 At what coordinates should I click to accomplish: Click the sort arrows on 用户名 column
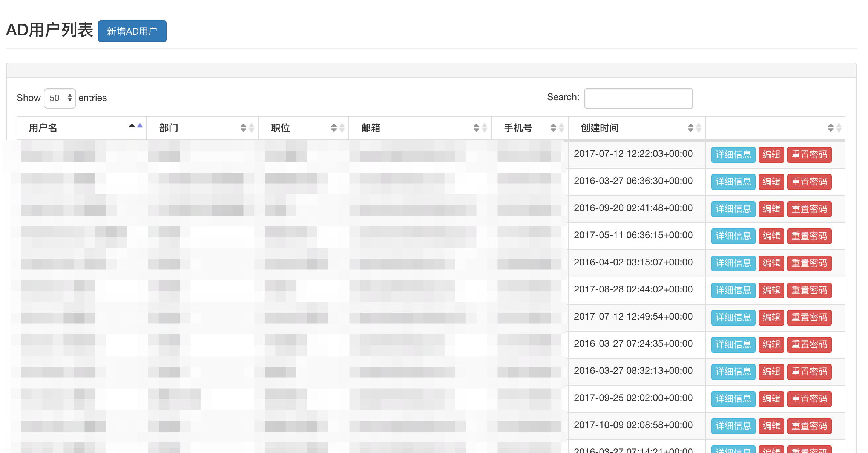(135, 126)
